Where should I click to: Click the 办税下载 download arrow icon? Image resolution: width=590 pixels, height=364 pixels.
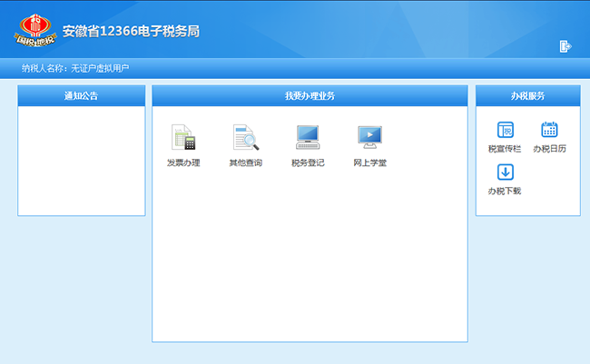coord(505,172)
